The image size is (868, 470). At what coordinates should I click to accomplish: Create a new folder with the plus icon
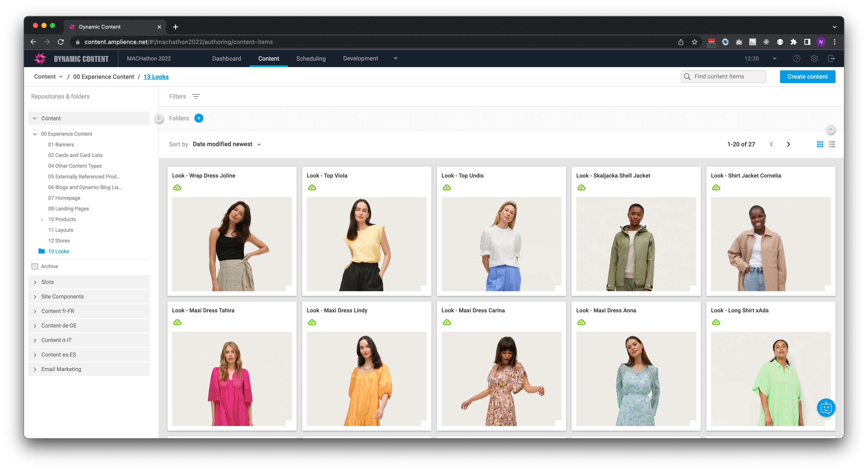coord(199,118)
